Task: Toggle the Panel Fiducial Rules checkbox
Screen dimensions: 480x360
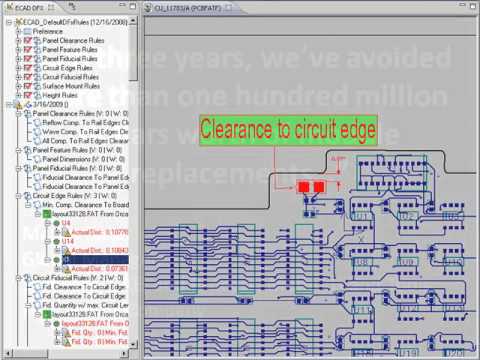Action: 28,59
